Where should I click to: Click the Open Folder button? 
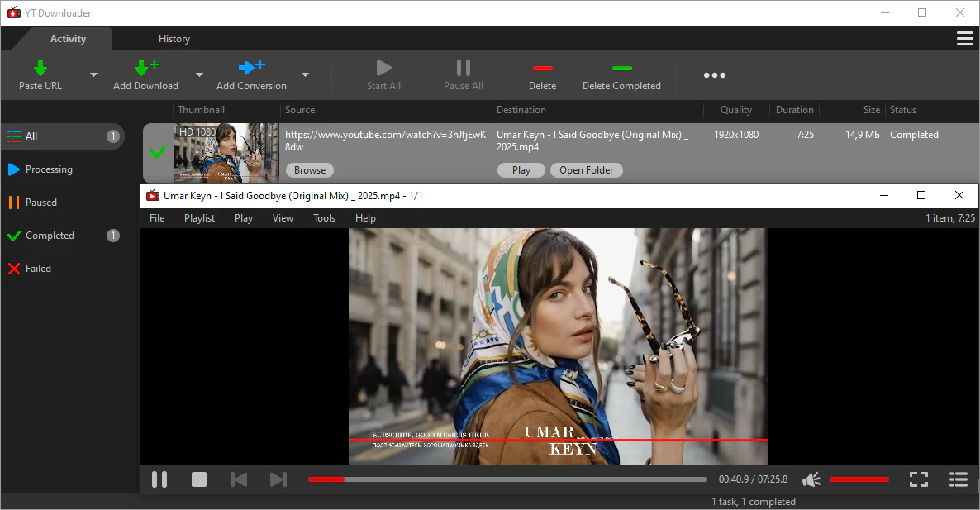[x=586, y=170]
